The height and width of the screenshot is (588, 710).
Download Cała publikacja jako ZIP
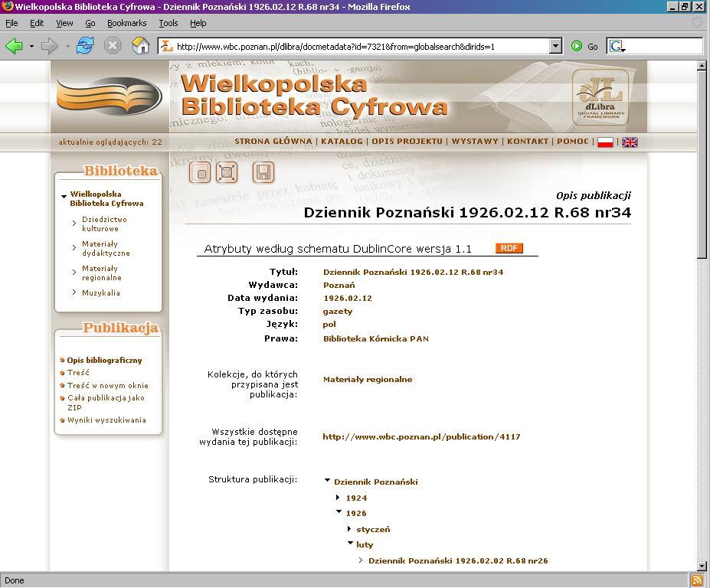(106, 403)
